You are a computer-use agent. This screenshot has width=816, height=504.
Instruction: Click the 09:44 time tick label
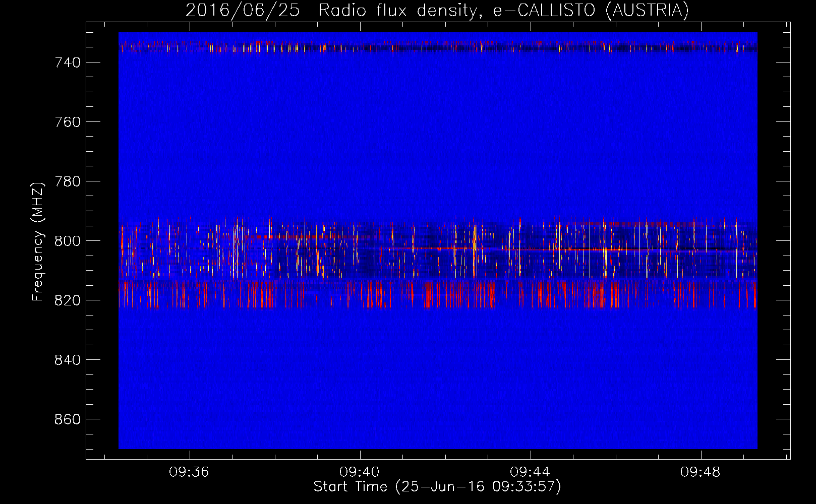[x=530, y=472]
